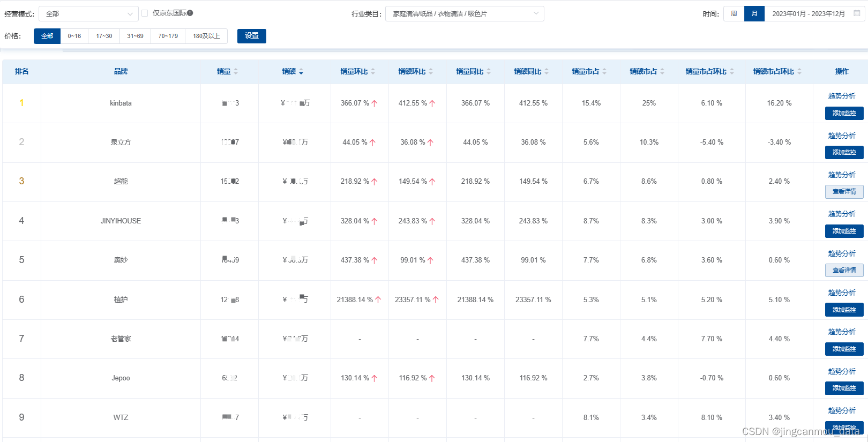Image resolution: width=868 pixels, height=442 pixels.
Task: Click brand name 老管家
Action: point(121,339)
